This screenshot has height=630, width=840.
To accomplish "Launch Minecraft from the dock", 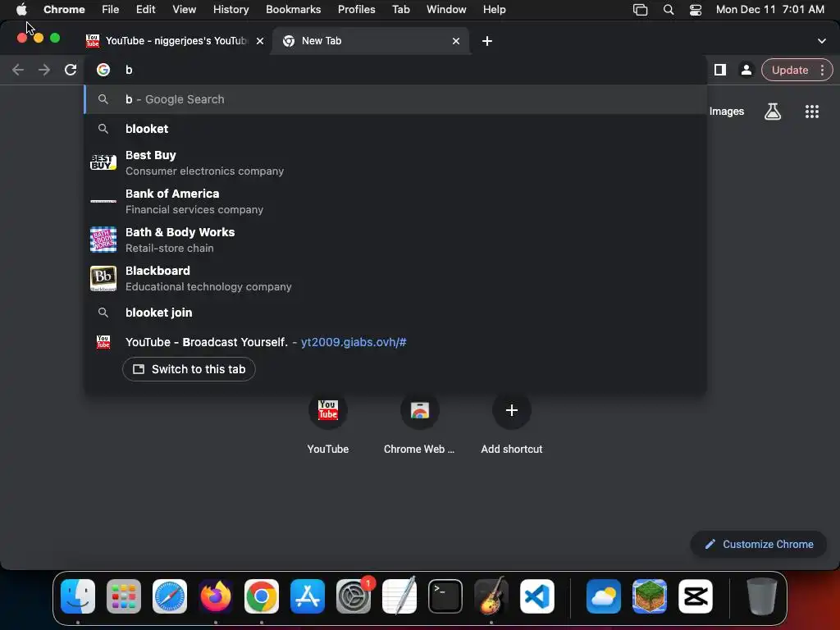I will 650,596.
